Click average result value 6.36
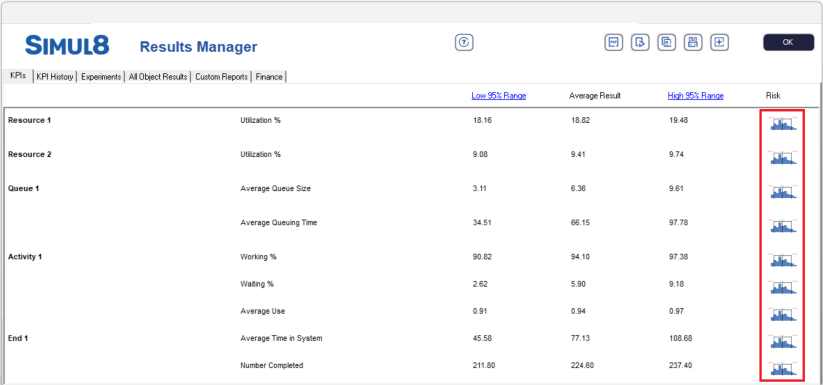Viewport: 823px width, 385px height. click(x=578, y=188)
